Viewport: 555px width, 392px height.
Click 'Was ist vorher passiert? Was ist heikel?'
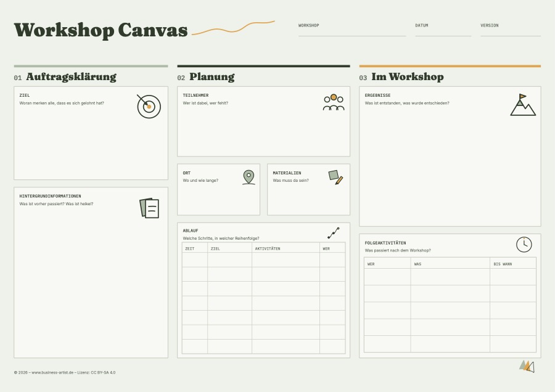(56, 204)
